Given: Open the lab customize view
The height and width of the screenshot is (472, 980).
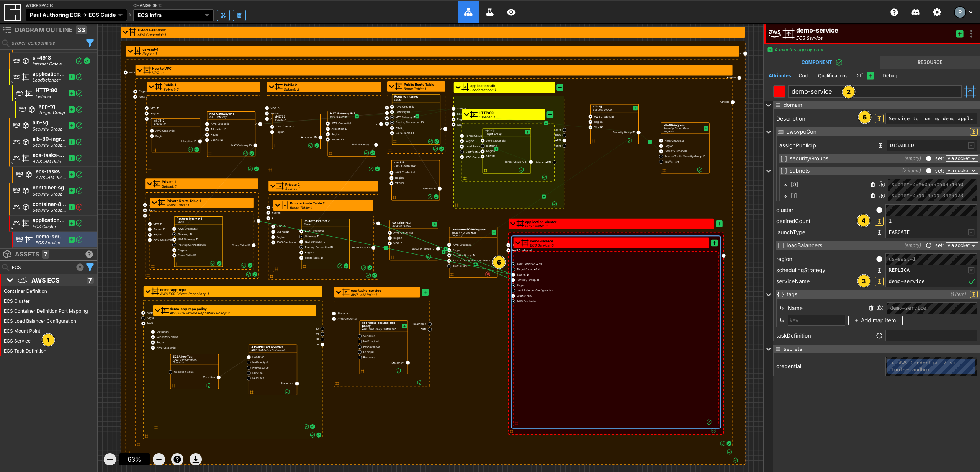Looking at the screenshot, I should [489, 12].
